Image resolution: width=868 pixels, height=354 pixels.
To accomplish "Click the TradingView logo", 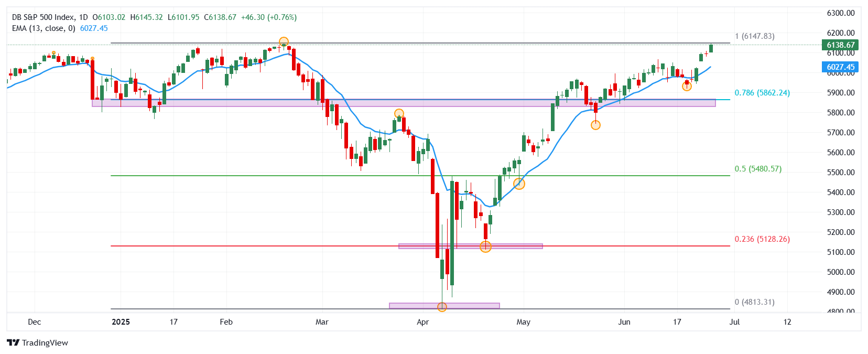I will click(x=37, y=343).
